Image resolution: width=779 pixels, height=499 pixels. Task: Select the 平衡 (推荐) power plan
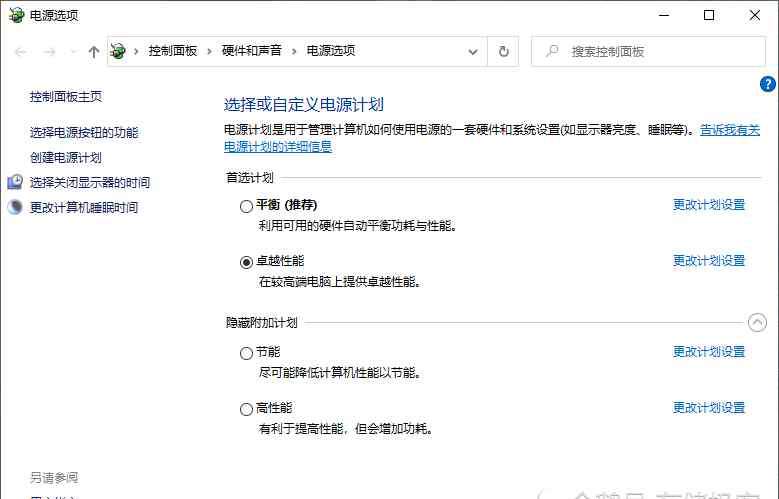[x=246, y=206]
